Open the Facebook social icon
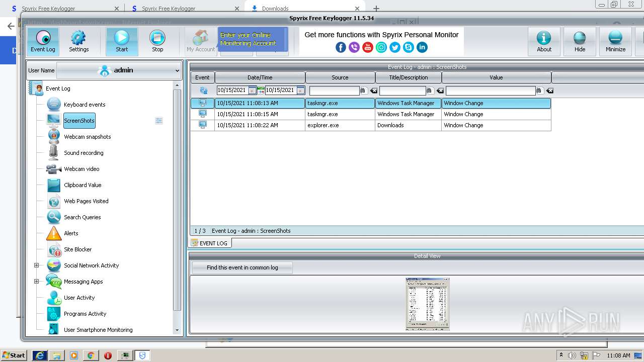 click(341, 47)
